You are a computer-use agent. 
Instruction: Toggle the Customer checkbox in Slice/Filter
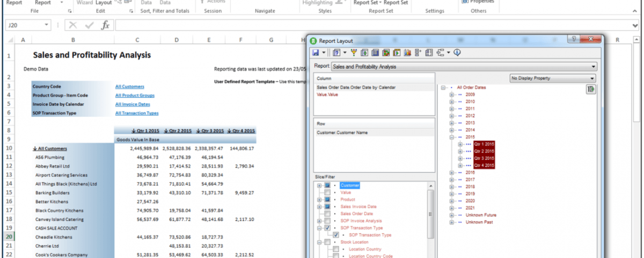point(327,185)
